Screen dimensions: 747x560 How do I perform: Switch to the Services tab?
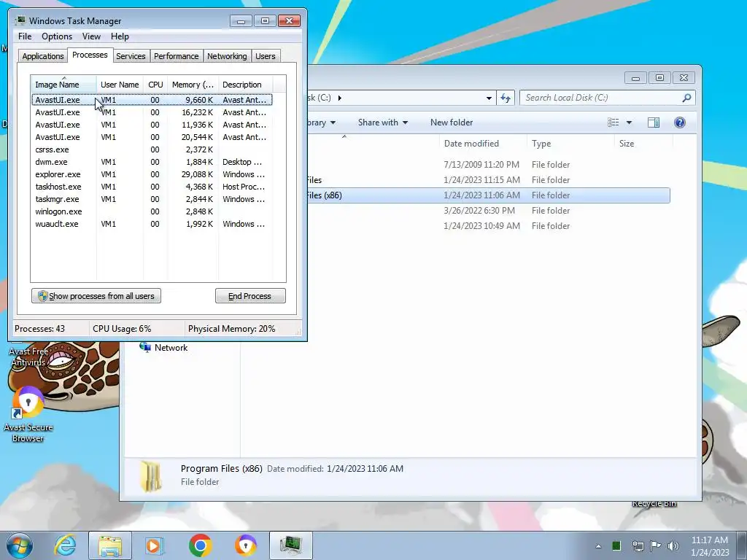tap(131, 56)
